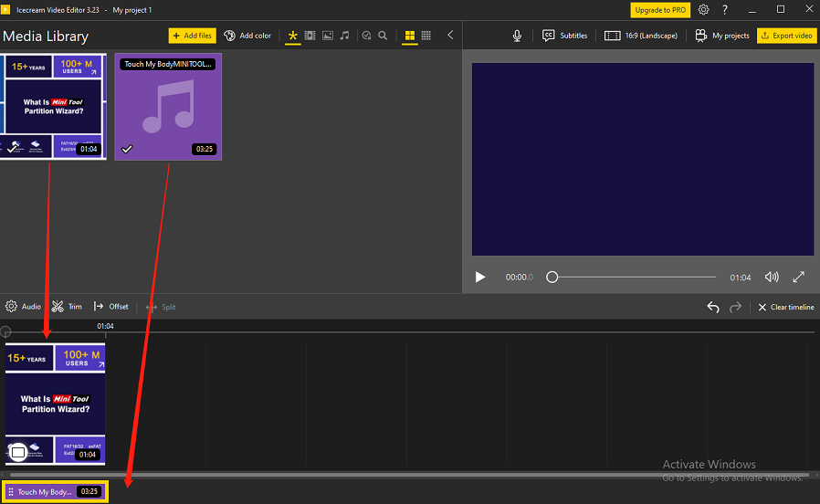
Task: Collapse the Media Library panel arrow
Action: click(x=450, y=36)
